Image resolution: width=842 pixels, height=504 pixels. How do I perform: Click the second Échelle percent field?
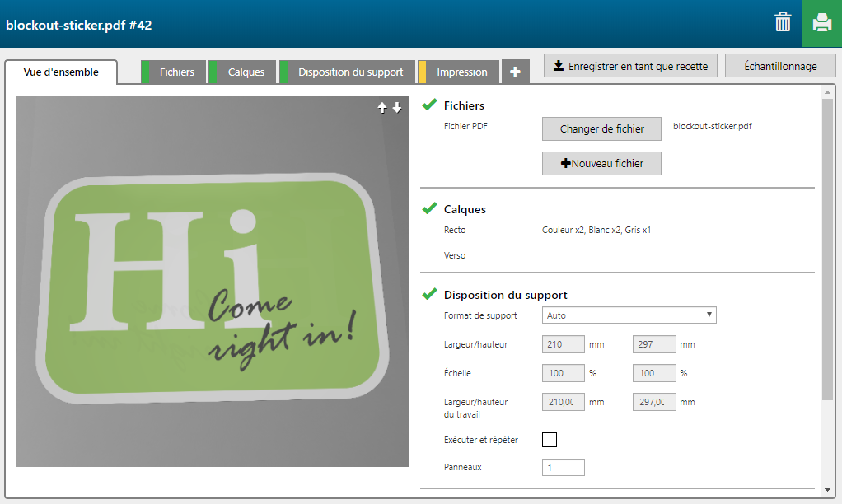point(654,373)
